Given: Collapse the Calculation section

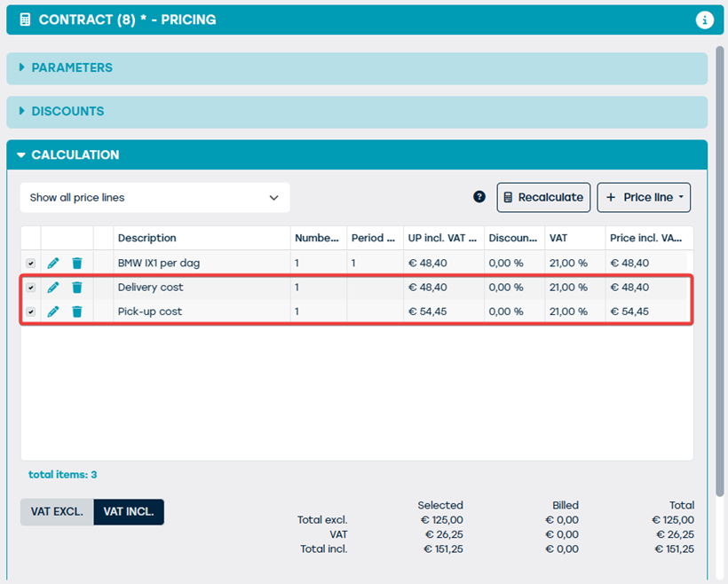Looking at the screenshot, I should (357, 154).
